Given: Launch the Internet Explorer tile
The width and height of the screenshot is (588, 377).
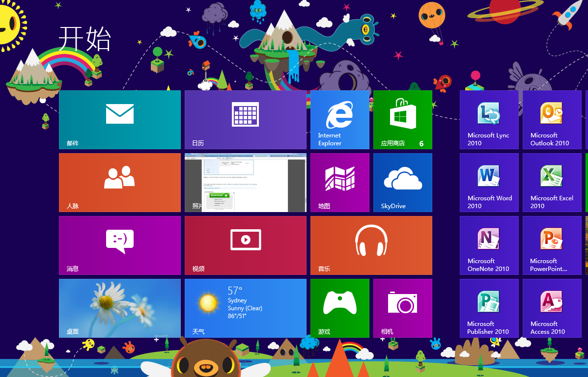Looking at the screenshot, I should [340, 120].
